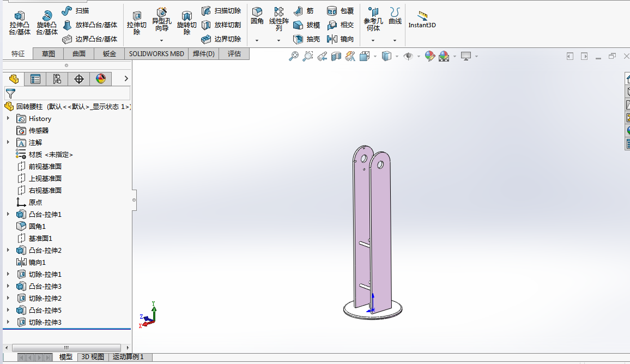630x364 pixels.
Task: Click the Intersect 相交 tool
Action: click(x=340, y=25)
